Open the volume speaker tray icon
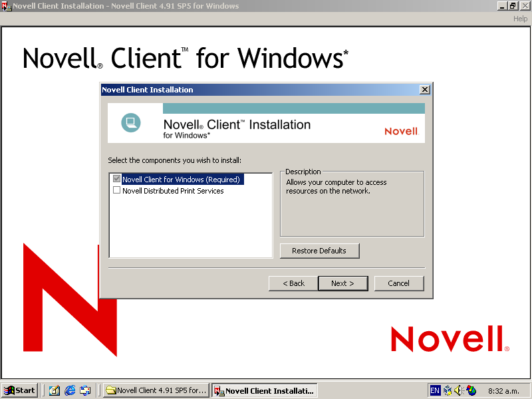The image size is (532, 399). pyautogui.click(x=459, y=390)
